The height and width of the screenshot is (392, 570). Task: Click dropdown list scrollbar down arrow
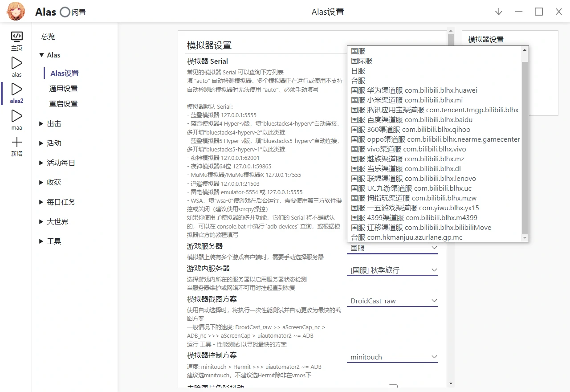click(525, 238)
